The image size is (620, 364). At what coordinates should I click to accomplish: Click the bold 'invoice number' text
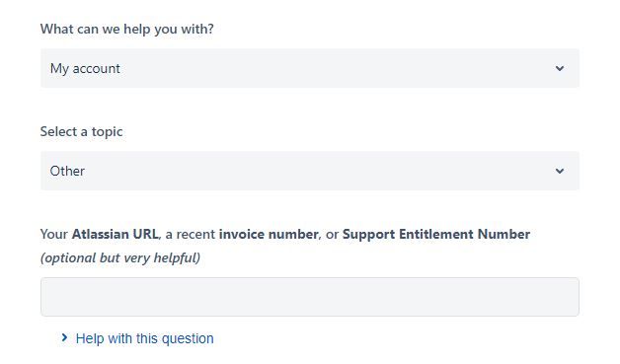tap(269, 234)
